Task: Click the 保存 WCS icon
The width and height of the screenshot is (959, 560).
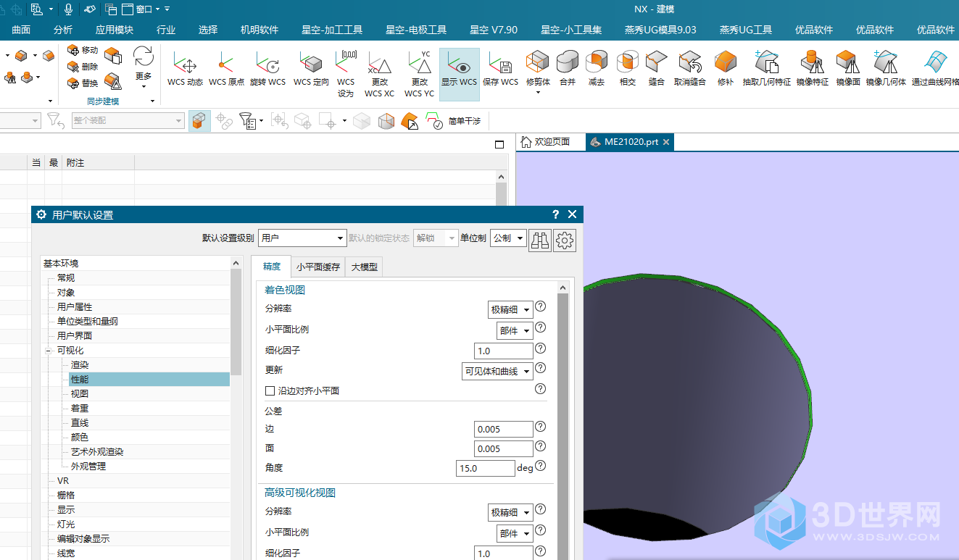Action: click(x=500, y=69)
